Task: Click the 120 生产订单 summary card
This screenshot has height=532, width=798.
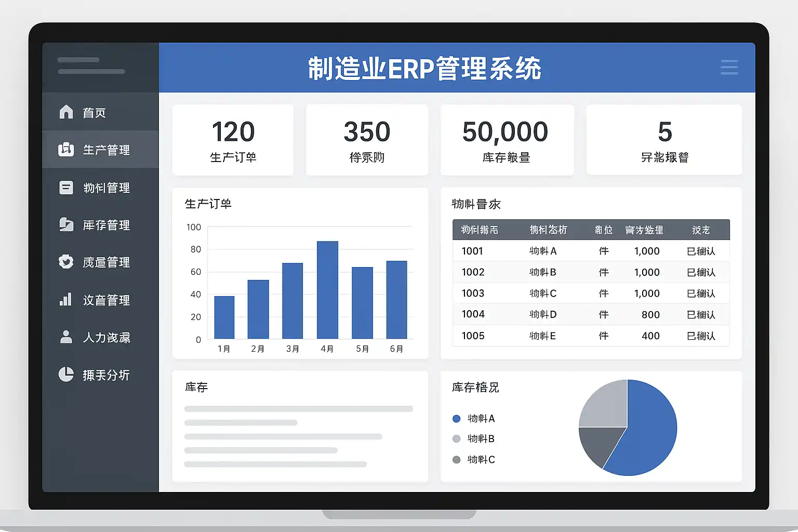Action: (233, 140)
